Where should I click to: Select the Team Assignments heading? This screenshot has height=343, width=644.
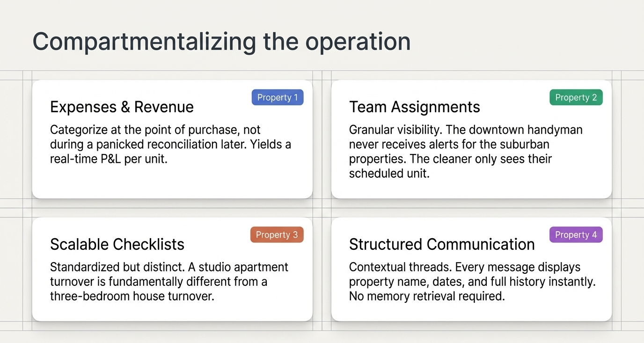[x=414, y=107]
